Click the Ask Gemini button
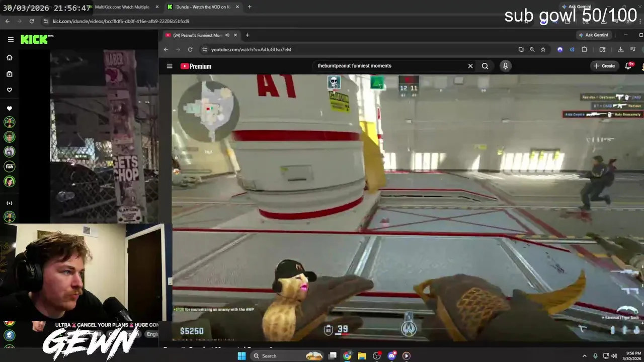 coord(594,35)
